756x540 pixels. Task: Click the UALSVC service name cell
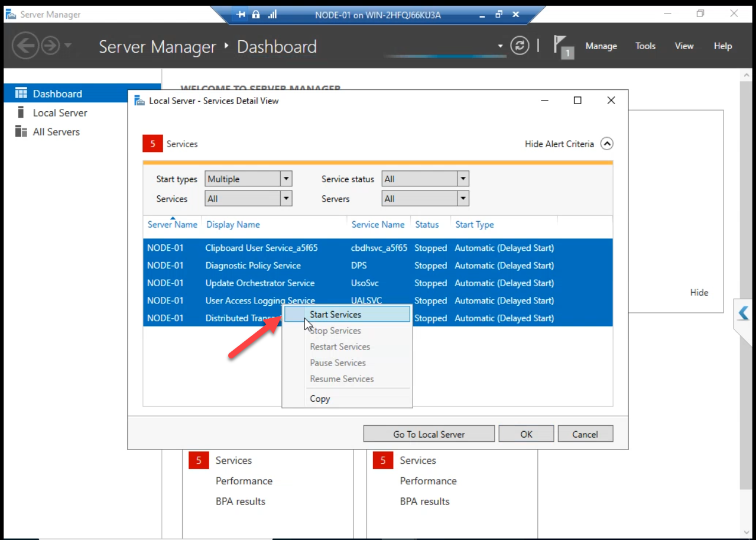[x=366, y=300]
